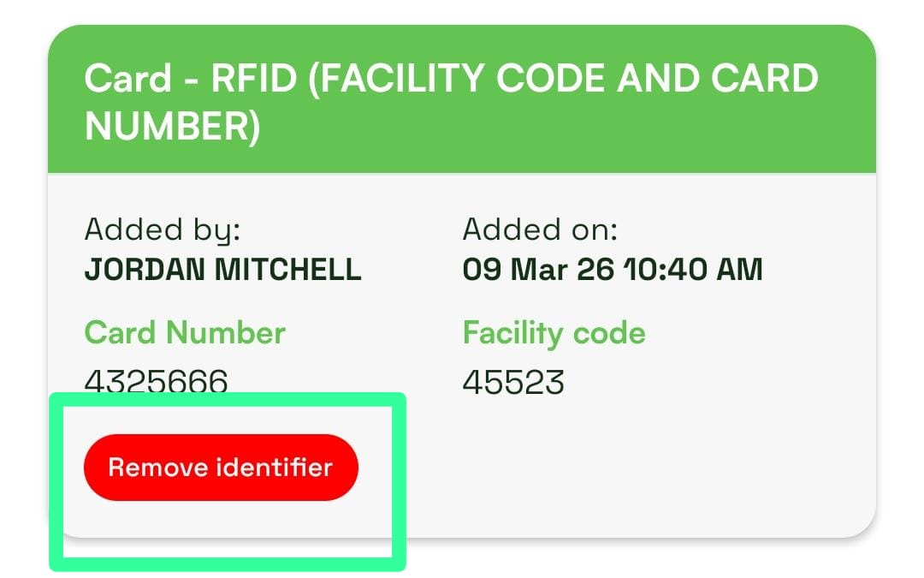
Task: Click the "Added on:" label
Action: 540,229
